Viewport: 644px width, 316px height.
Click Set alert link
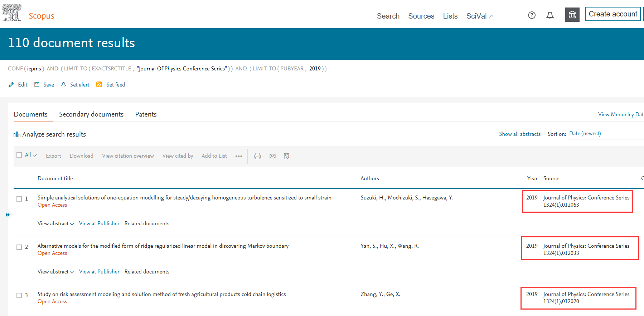click(x=80, y=85)
